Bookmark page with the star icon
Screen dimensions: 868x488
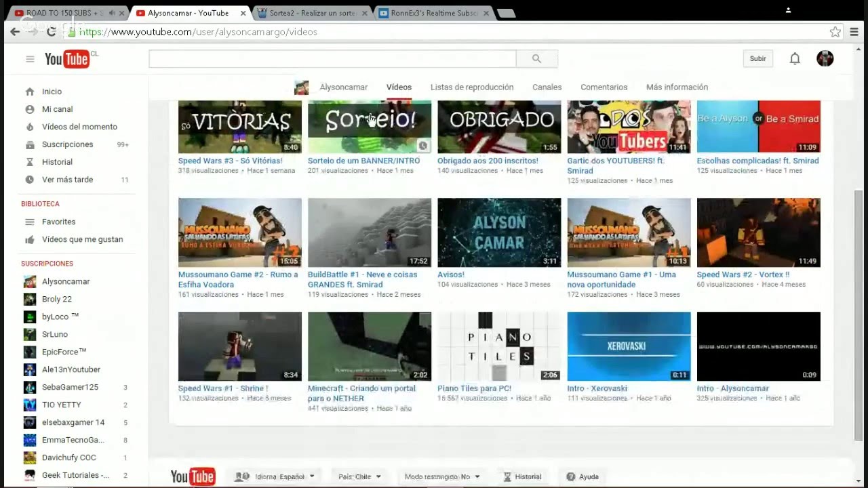(x=835, y=32)
